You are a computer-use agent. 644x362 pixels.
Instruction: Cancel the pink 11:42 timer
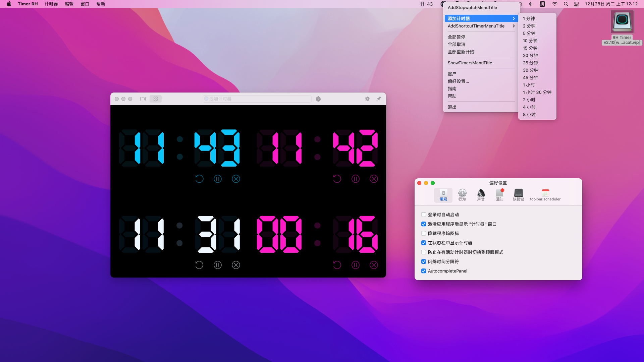click(374, 179)
